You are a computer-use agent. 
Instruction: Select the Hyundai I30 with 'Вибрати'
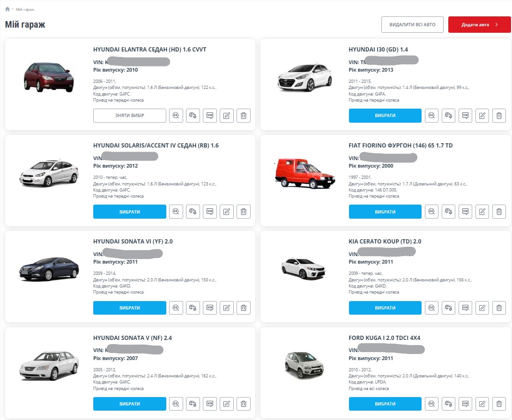pos(385,116)
